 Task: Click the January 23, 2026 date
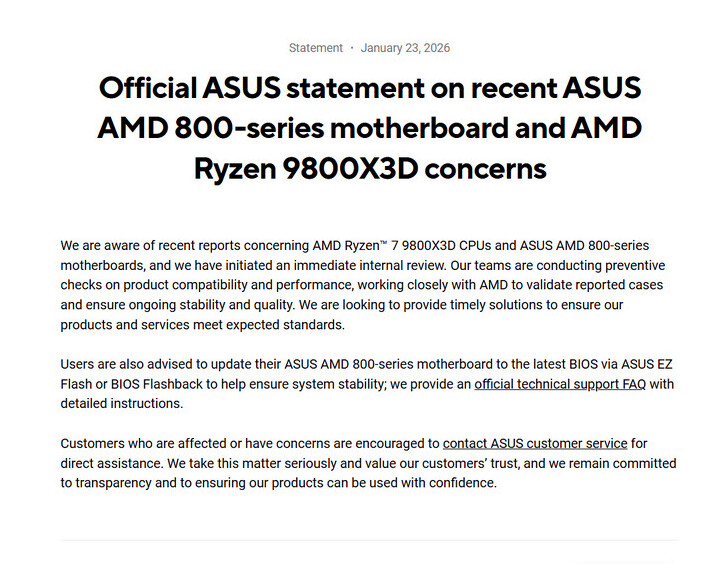[x=406, y=48]
